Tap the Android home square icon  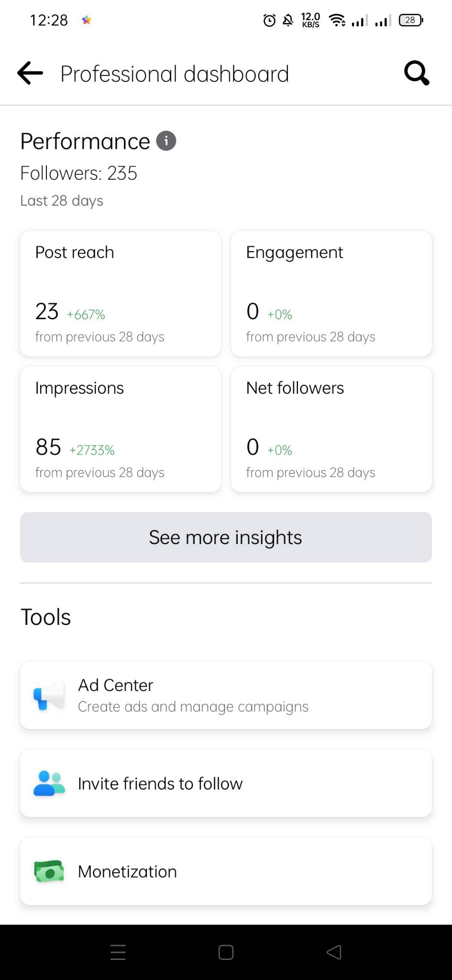pos(226,952)
